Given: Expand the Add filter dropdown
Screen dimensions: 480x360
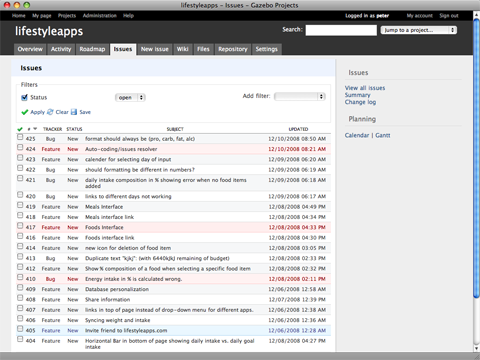Looking at the screenshot, I should [x=300, y=96].
